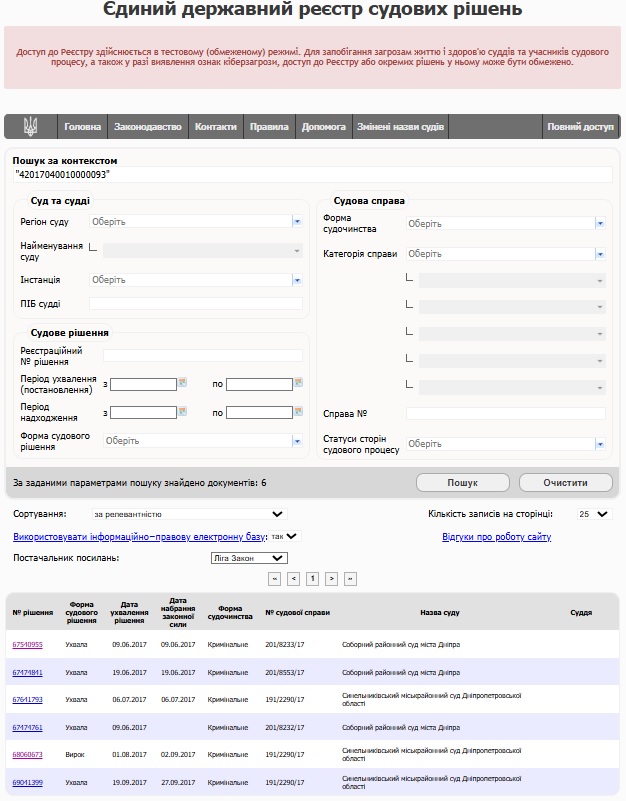626x801 pixels.
Task: Expand the Форма судочинства dropdown
Action: click(600, 223)
